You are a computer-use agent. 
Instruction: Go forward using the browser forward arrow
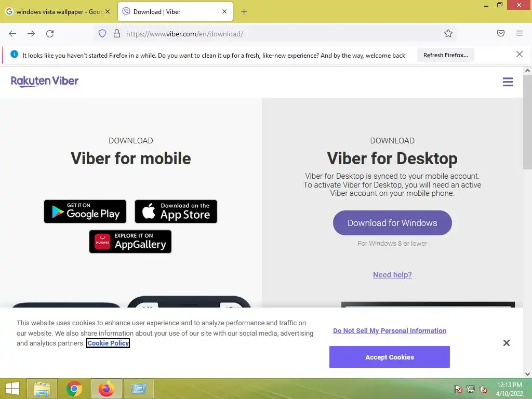31,34
